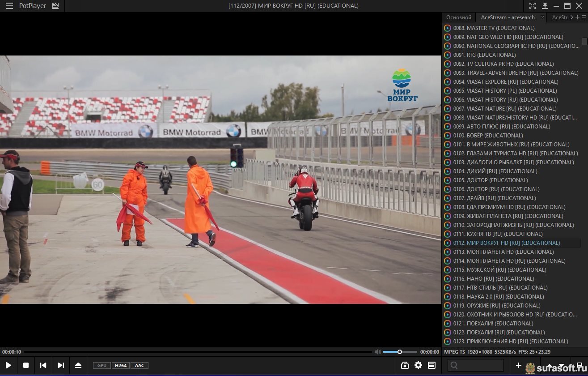Click the elapsed time 00:00:10
Viewport: 588px width, 376px height.
[12, 352]
